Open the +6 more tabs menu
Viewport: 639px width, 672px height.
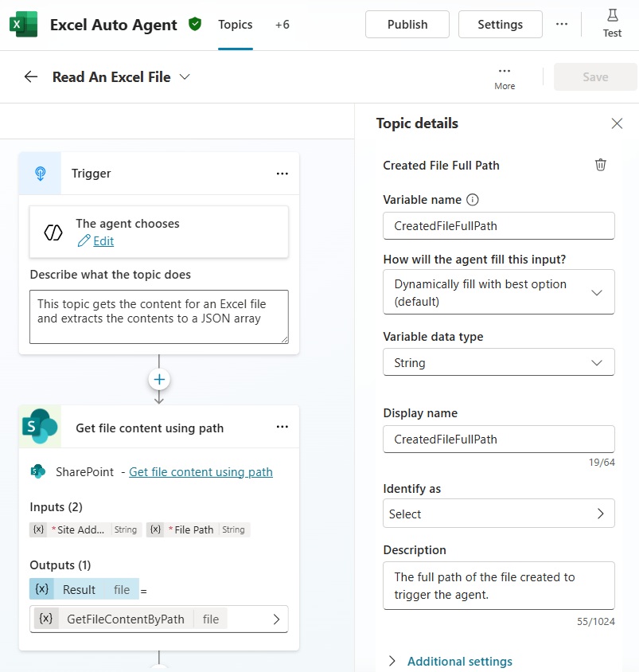click(282, 25)
